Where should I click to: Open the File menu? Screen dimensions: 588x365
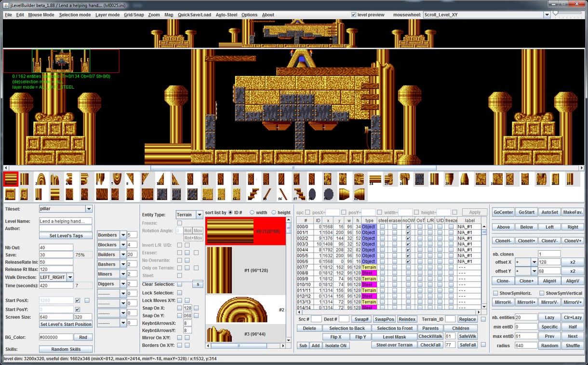[8, 14]
